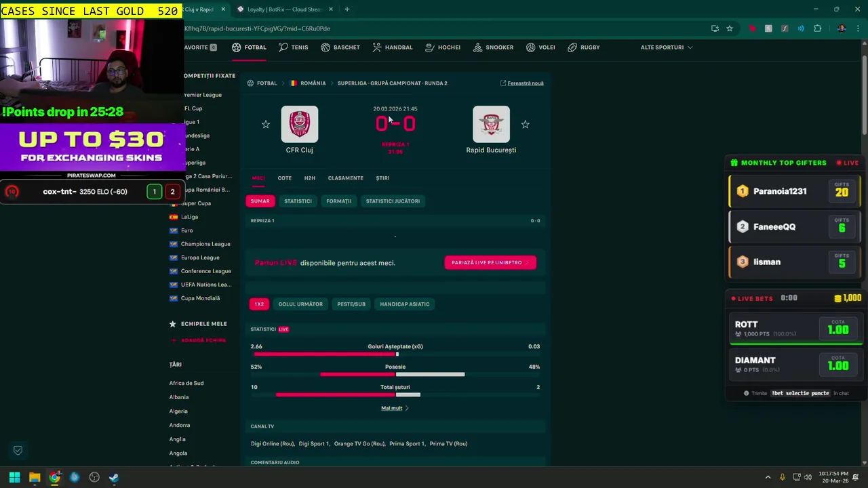Open match in Fereastră nouă
868x488 pixels.
point(521,83)
